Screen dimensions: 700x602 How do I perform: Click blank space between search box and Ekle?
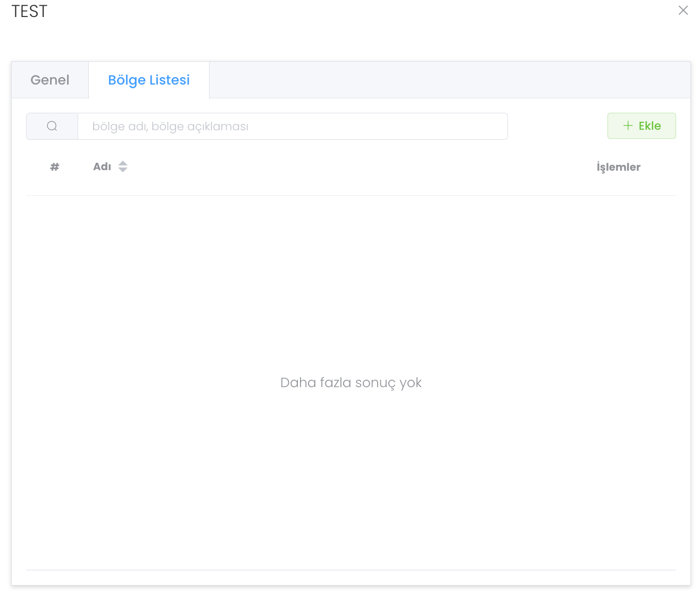point(557,126)
